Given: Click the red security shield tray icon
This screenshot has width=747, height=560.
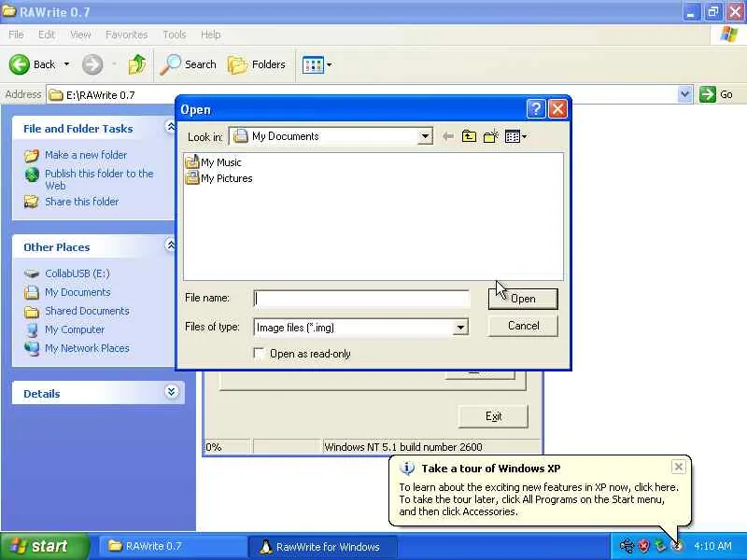Looking at the screenshot, I should coord(644,546).
